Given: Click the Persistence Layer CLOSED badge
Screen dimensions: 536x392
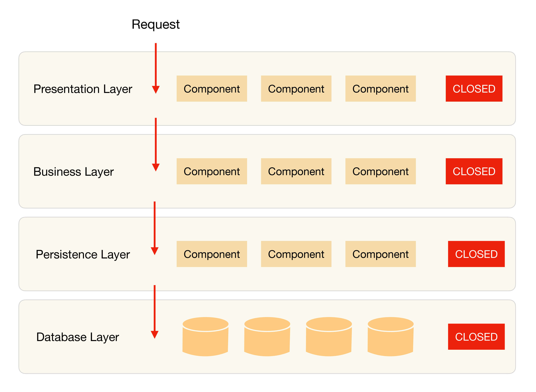Looking at the screenshot, I should click(x=476, y=254).
